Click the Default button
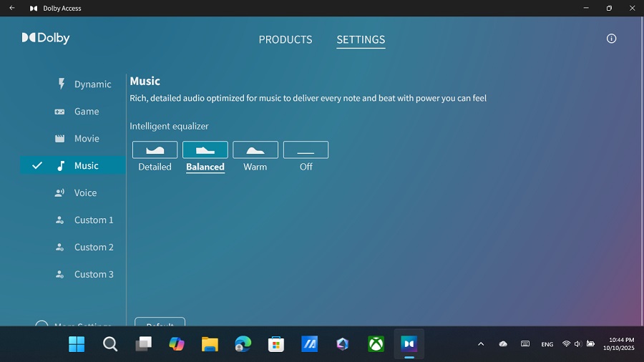The width and height of the screenshot is (644, 362). [160, 323]
